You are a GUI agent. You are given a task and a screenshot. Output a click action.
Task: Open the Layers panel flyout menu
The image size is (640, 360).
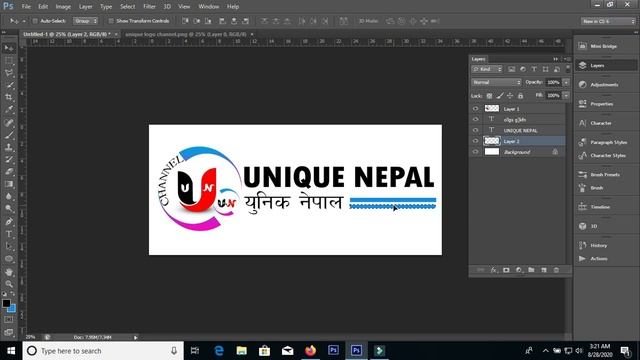567,59
